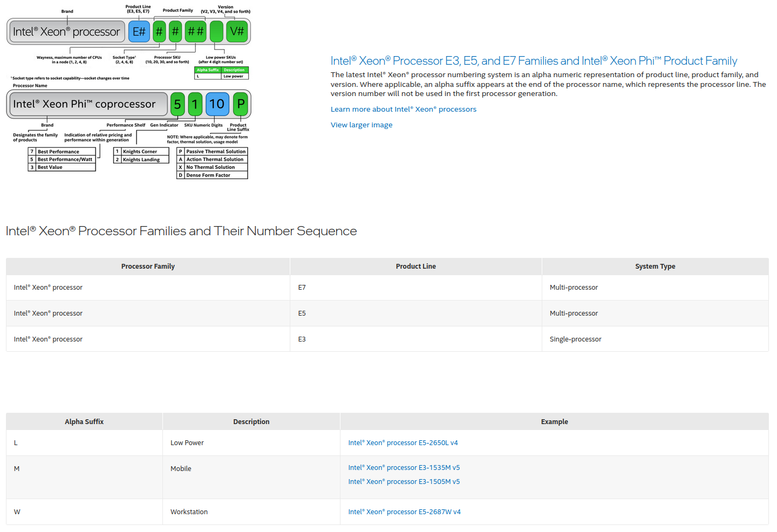
Task: Select the Processor Family column header
Action: [x=148, y=267]
